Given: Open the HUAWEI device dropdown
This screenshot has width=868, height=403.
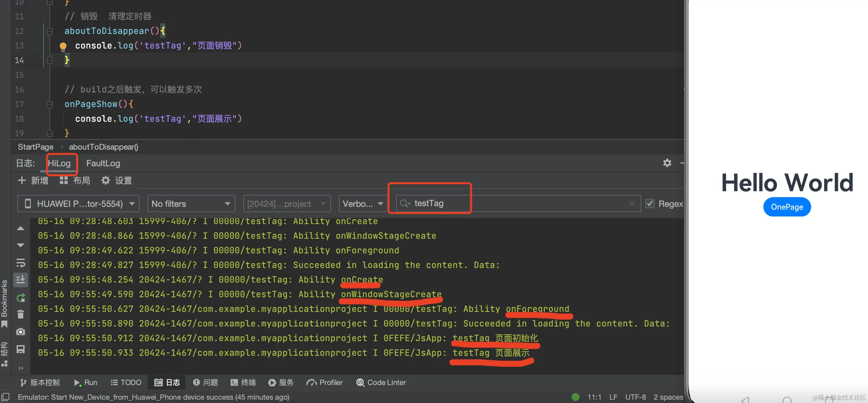Looking at the screenshot, I should (x=78, y=204).
